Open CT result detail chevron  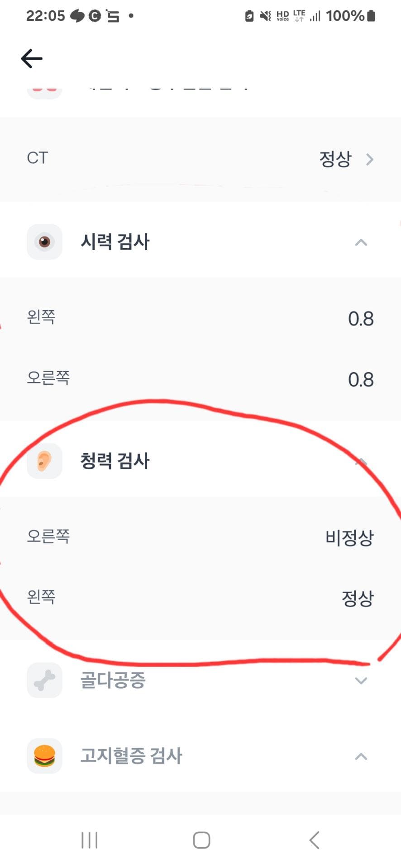(370, 160)
